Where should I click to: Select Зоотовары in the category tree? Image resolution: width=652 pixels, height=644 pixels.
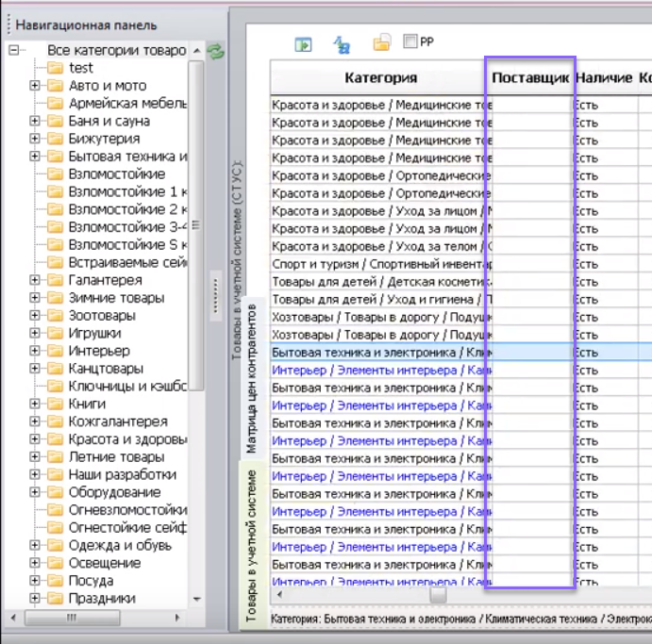click(102, 315)
